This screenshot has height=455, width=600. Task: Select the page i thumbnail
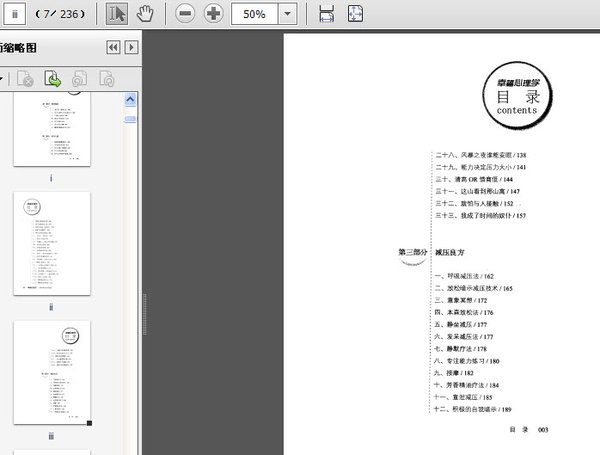[52, 129]
